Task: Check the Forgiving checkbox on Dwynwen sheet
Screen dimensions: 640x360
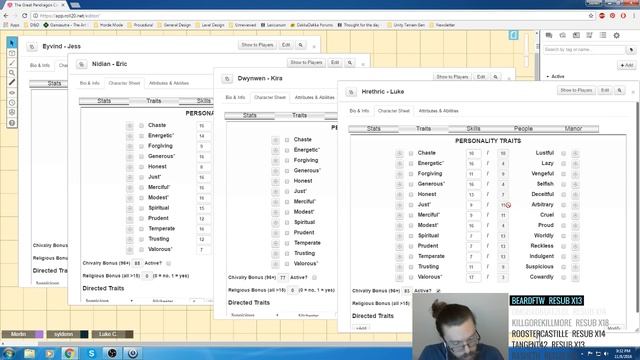Action: coord(287,160)
